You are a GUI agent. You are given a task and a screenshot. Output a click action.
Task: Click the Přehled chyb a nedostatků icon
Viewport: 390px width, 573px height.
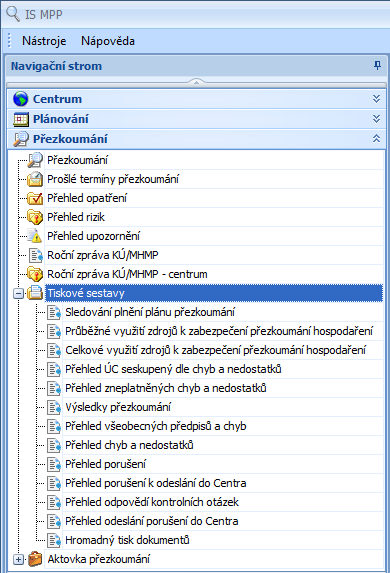[x=54, y=445]
